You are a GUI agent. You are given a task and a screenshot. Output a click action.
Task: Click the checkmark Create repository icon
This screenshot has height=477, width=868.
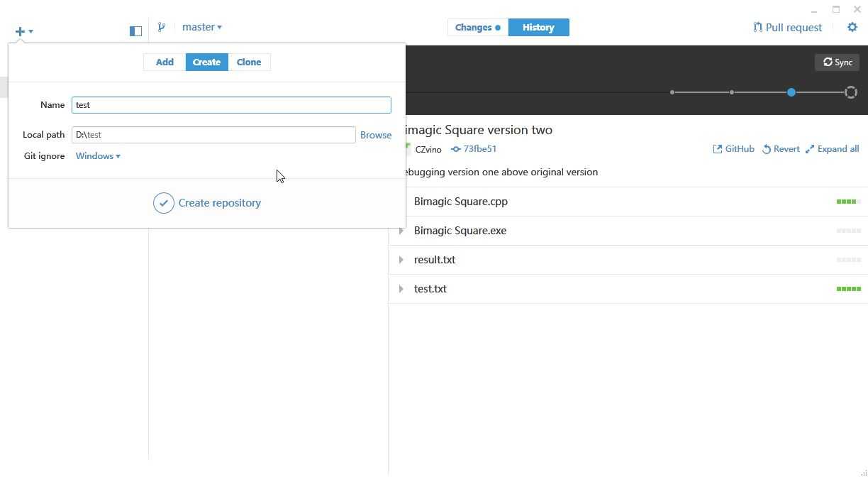point(164,203)
